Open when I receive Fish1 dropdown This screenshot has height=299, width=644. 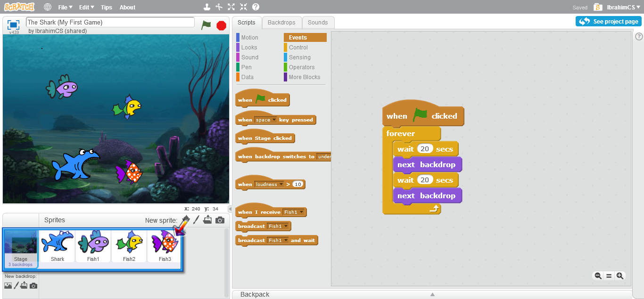293,212
